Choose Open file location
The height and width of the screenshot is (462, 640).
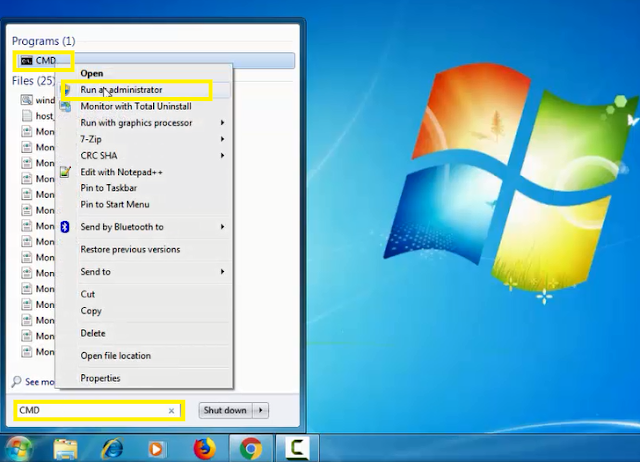point(116,356)
